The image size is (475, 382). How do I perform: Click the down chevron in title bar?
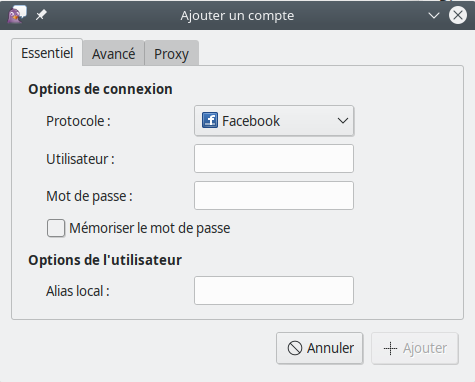point(434,15)
